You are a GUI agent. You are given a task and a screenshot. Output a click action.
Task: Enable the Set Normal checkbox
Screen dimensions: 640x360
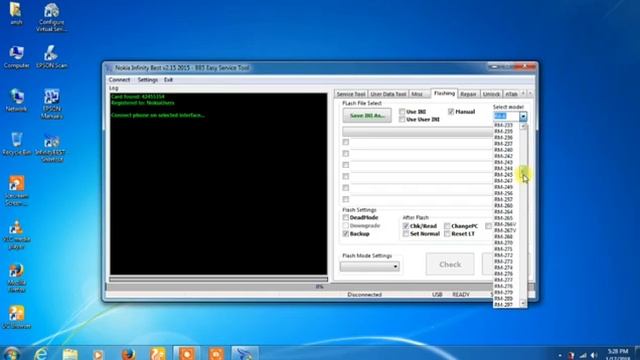pos(406,233)
